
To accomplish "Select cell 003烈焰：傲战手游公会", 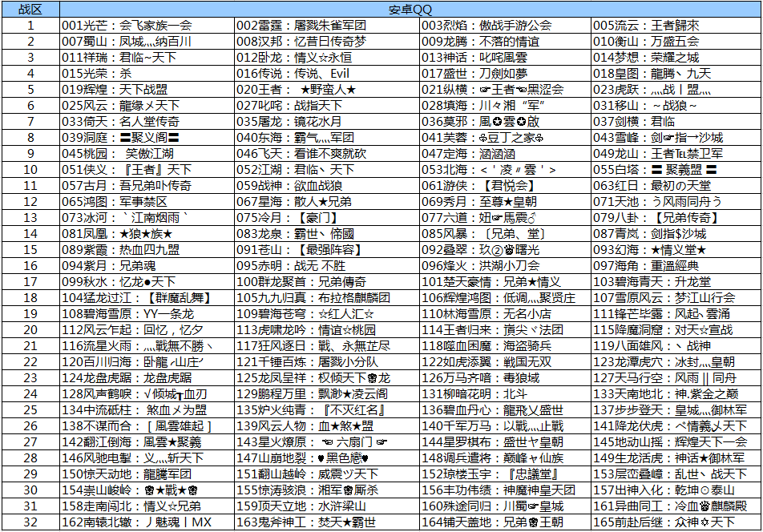I will point(505,26).
